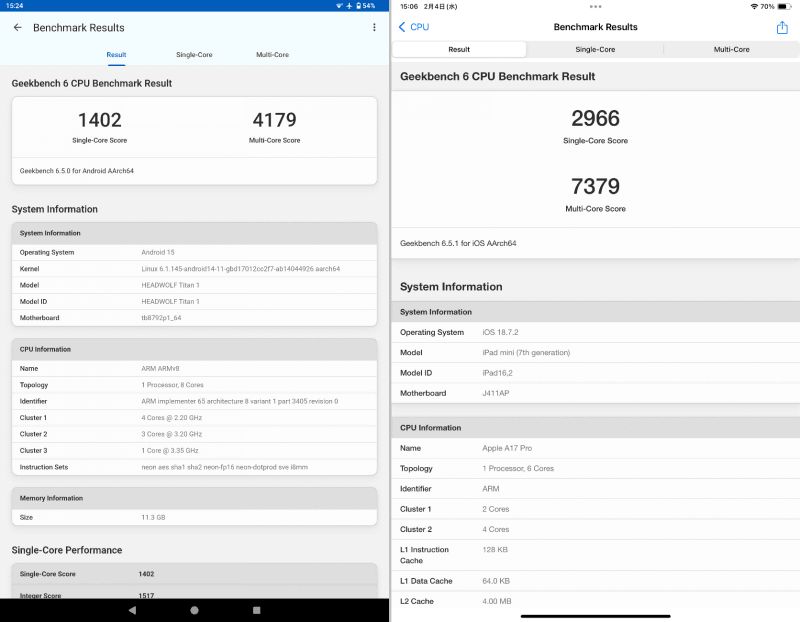
Task: Select the Result tab on the iPad
Action: 459,49
